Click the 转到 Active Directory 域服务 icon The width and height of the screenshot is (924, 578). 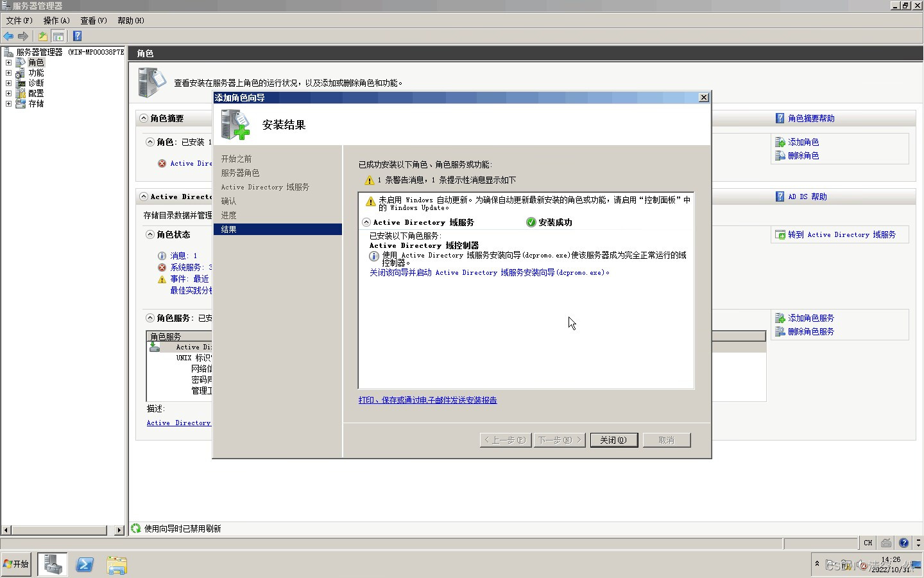780,235
